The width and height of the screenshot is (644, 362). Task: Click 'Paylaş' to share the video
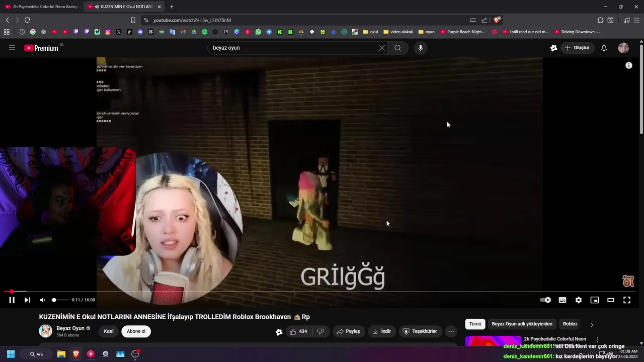click(348, 331)
